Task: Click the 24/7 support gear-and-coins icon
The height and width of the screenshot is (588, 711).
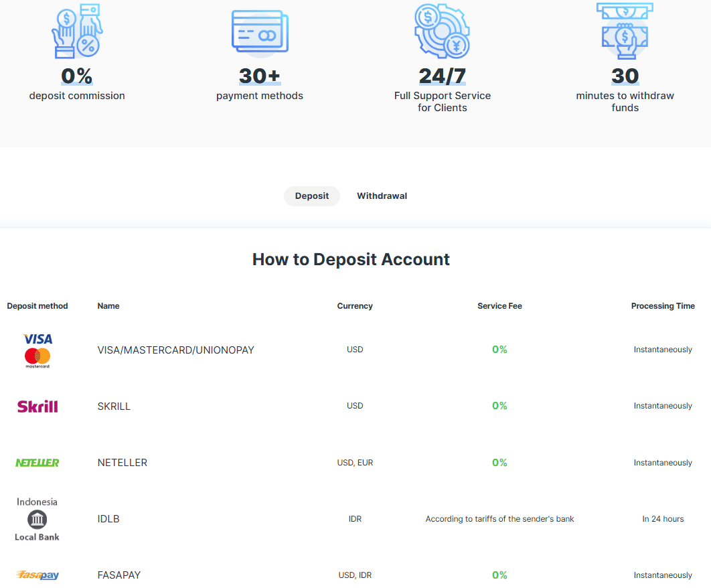Action: (x=442, y=31)
